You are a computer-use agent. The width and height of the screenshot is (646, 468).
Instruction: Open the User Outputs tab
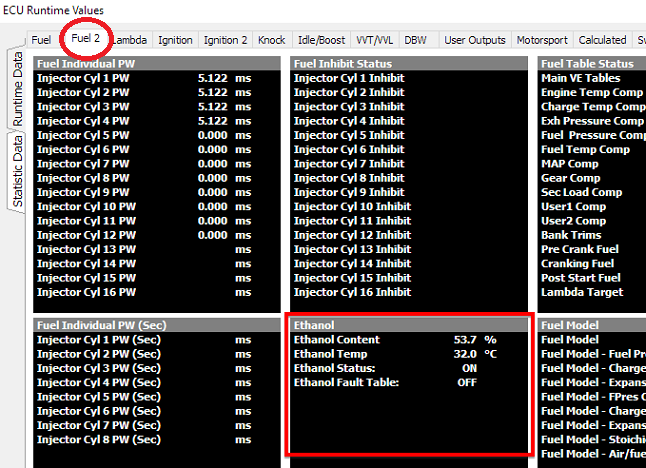coord(475,40)
